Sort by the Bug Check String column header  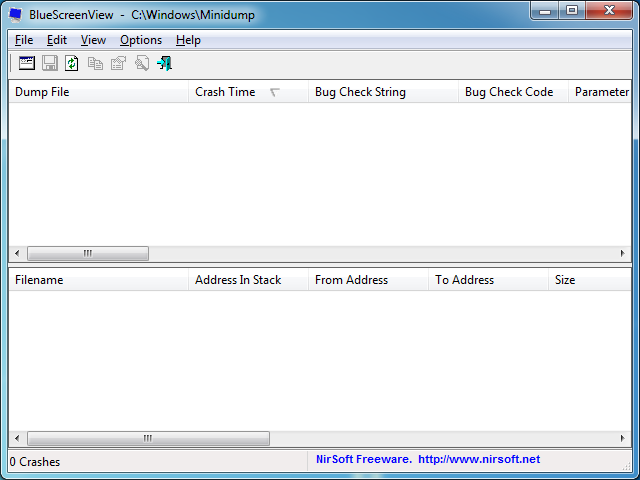pos(383,92)
